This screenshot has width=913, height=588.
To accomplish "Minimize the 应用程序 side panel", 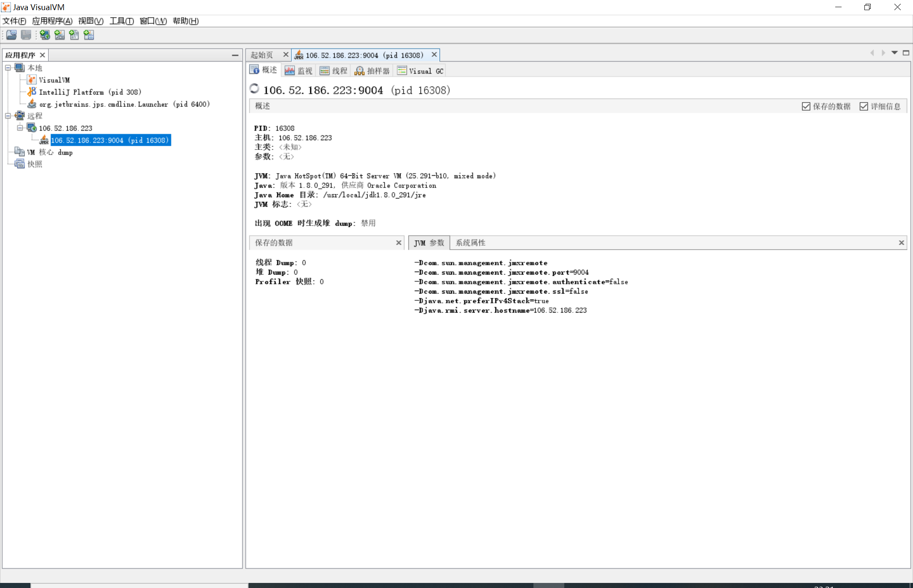I will tap(235, 55).
